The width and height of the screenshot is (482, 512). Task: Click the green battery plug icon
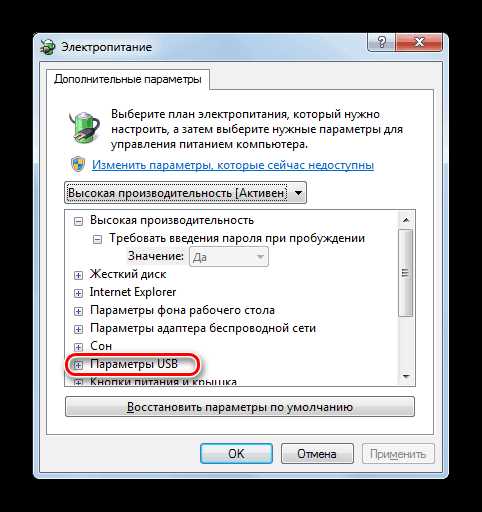coord(83,128)
